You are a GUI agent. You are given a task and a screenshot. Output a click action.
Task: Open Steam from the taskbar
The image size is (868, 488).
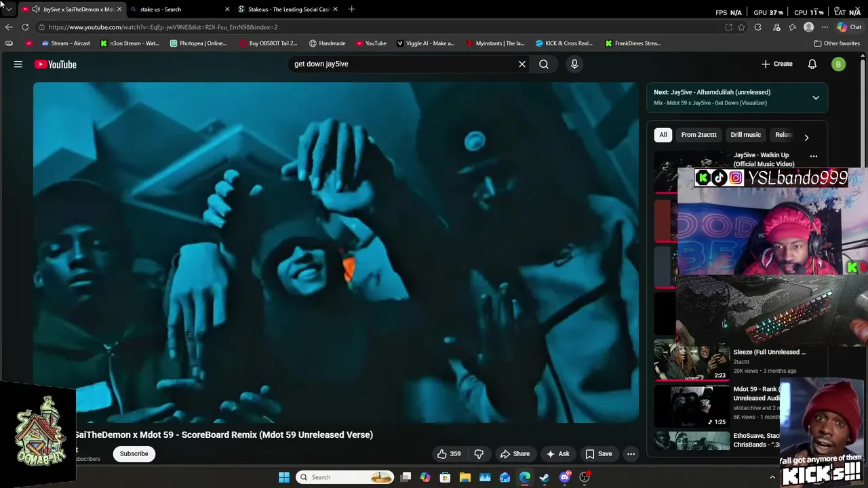[x=545, y=477]
